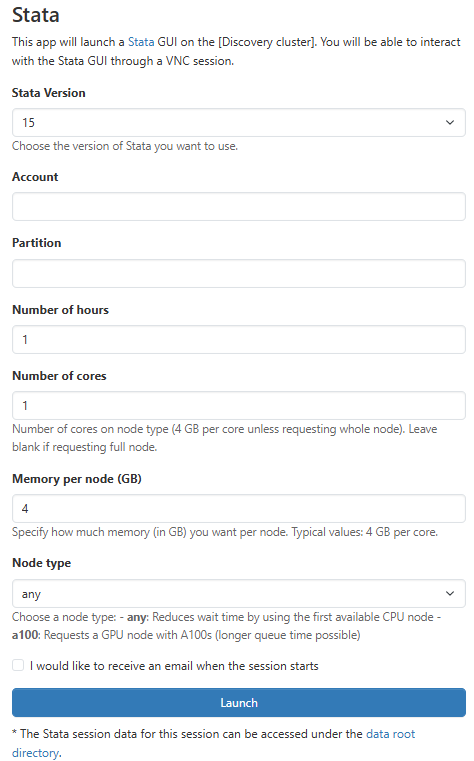Screen dimensions: 474x761
Task: Launch the Stata session
Action: 239,702
